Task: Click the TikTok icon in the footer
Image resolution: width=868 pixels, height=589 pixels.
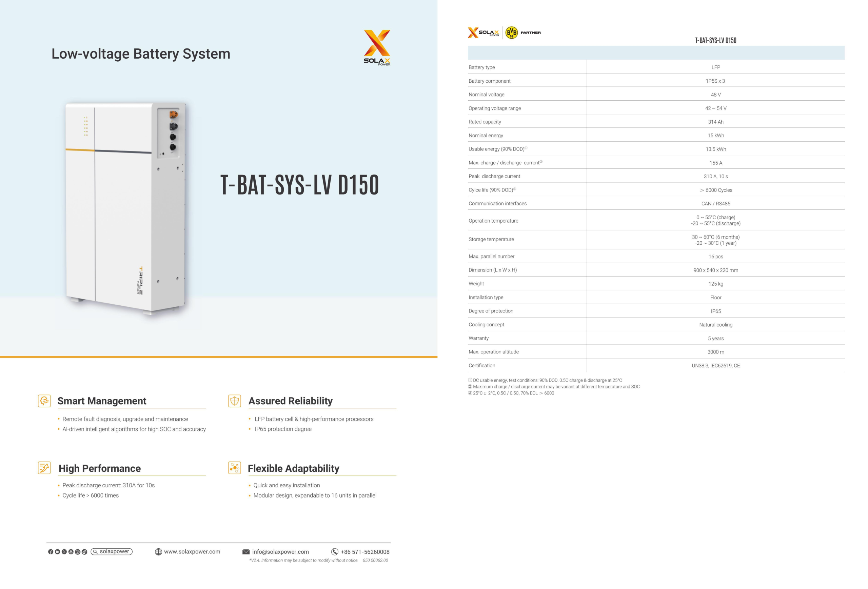Action: pos(84,552)
